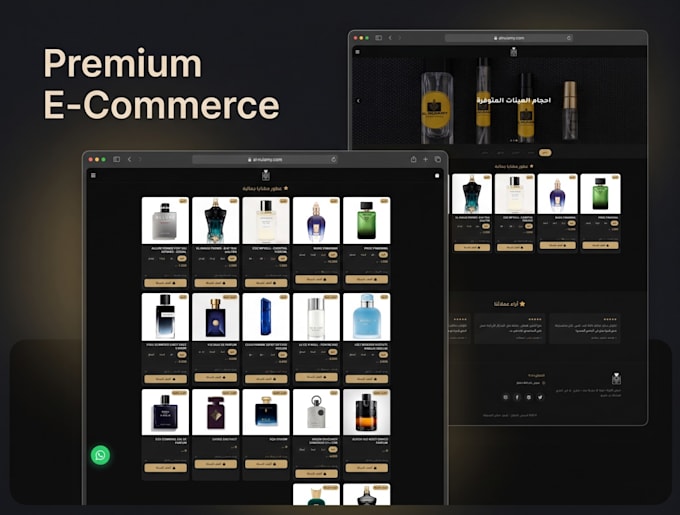Viewport: 680px width, 515px height.
Task: Open new tab with plus icon in front window
Action: (425, 160)
